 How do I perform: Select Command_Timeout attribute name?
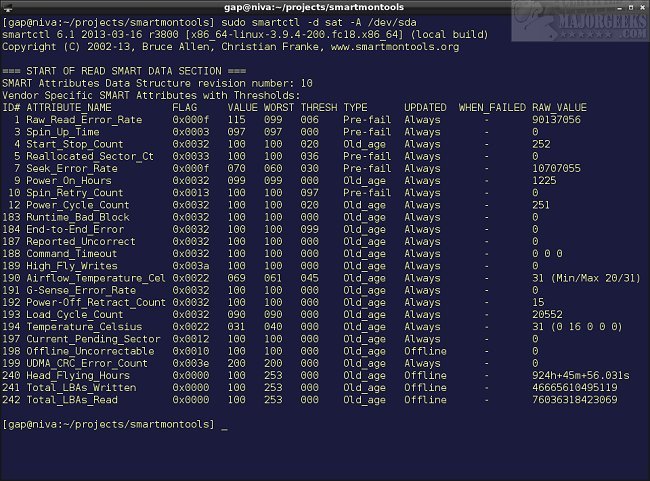pyautogui.click(x=72, y=254)
